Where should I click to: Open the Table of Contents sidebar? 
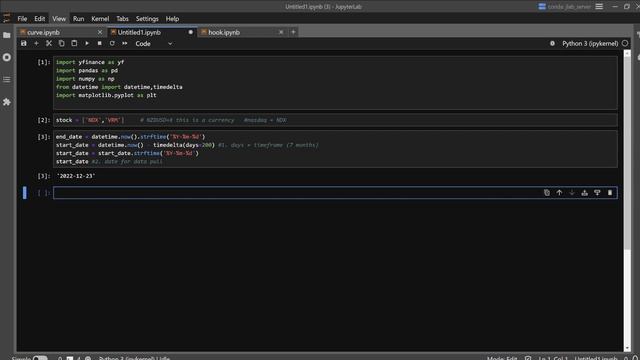pyautogui.click(x=7, y=79)
